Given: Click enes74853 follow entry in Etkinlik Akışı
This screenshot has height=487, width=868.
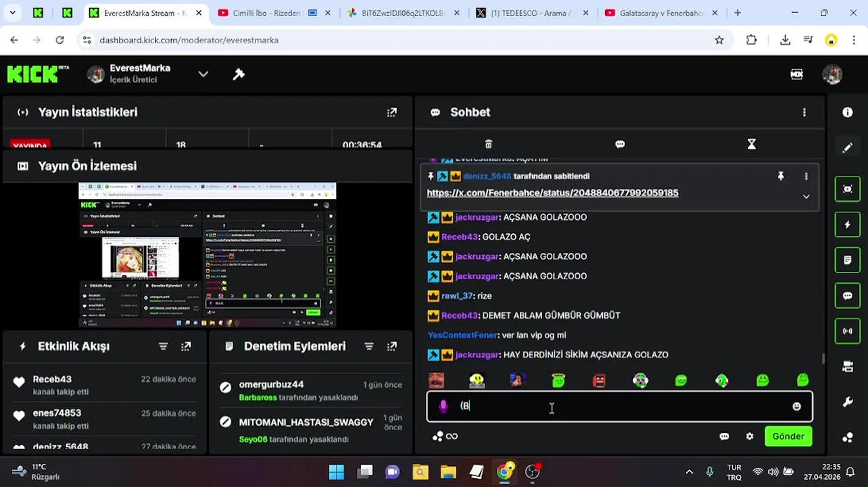Looking at the screenshot, I should (x=105, y=419).
